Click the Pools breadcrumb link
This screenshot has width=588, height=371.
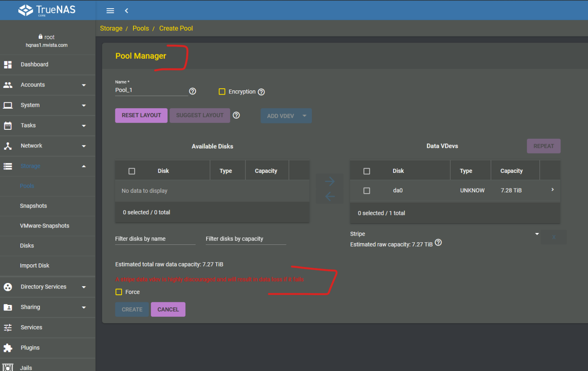click(141, 28)
